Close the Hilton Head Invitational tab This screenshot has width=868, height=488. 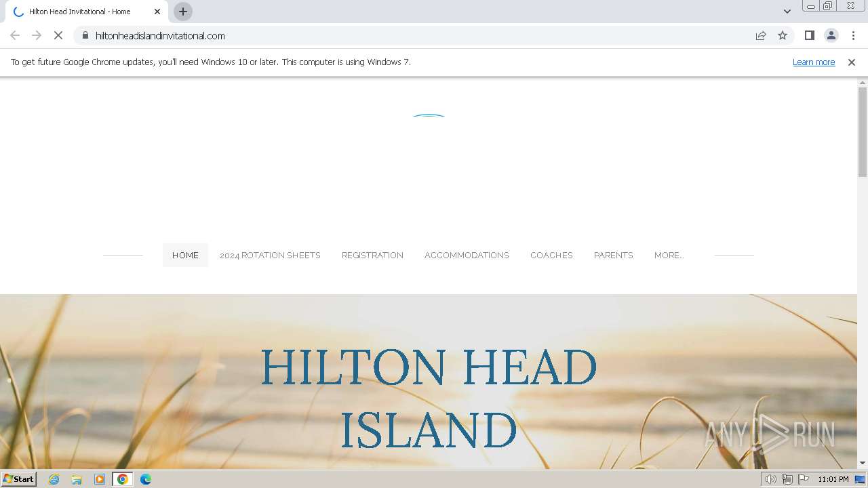(157, 12)
